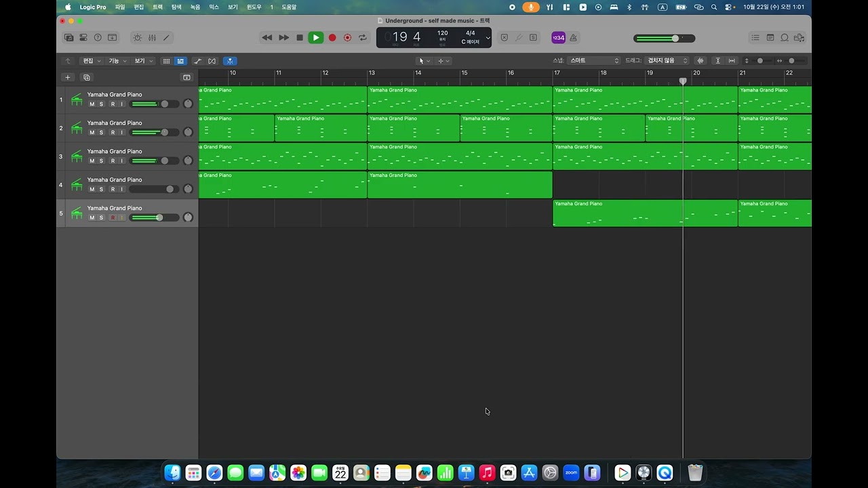This screenshot has width=868, height=488.
Task: Click the piano instrument icon on track 1
Action: point(77,100)
